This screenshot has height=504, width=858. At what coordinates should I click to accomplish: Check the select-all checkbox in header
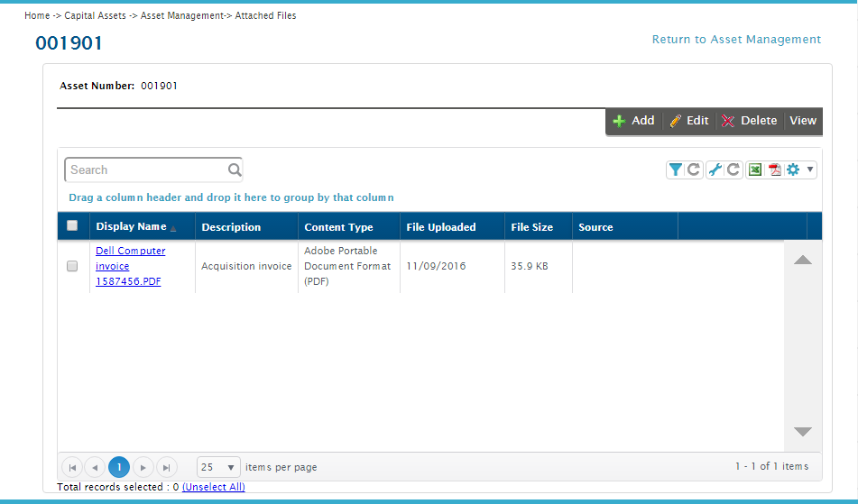[x=72, y=226]
